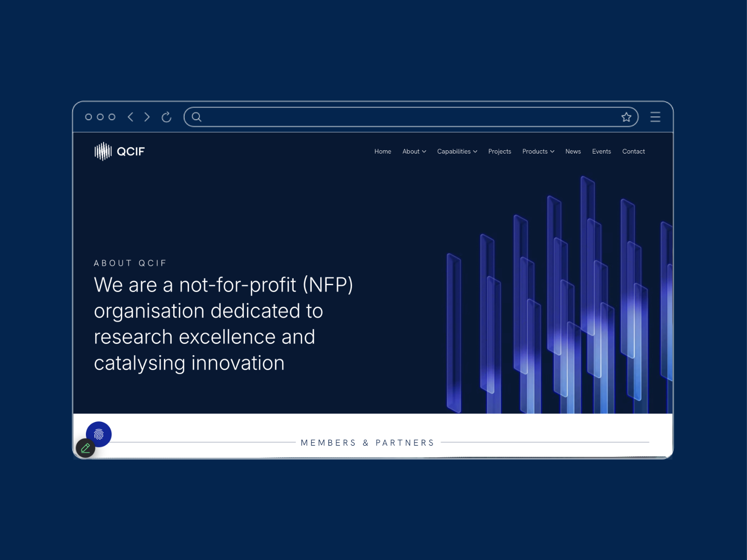This screenshot has height=560, width=747.
Task: Click the QCIF logo to go home
Action: click(x=120, y=151)
